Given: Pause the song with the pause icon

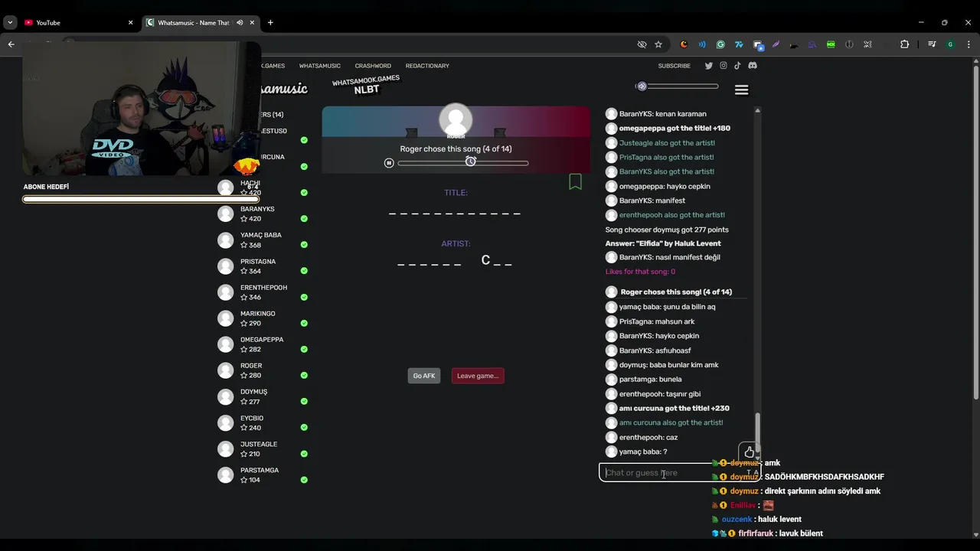Looking at the screenshot, I should 389,163.
